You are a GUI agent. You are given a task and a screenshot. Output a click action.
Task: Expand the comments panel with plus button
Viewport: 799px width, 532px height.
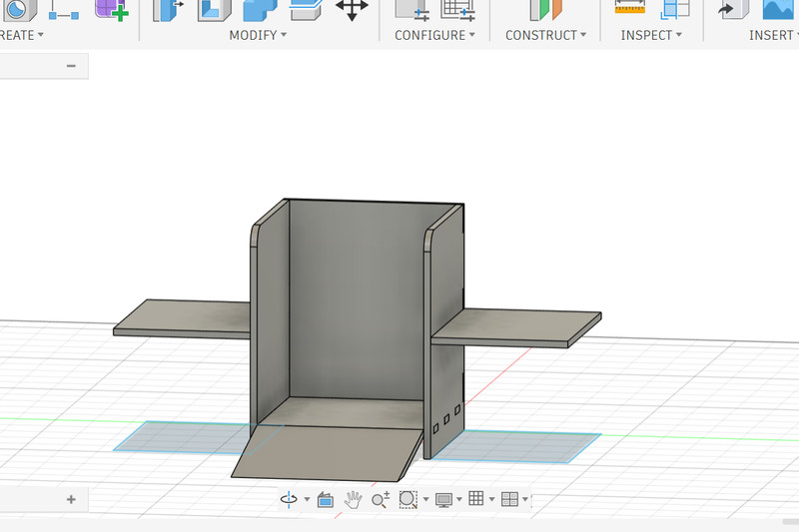point(71,499)
